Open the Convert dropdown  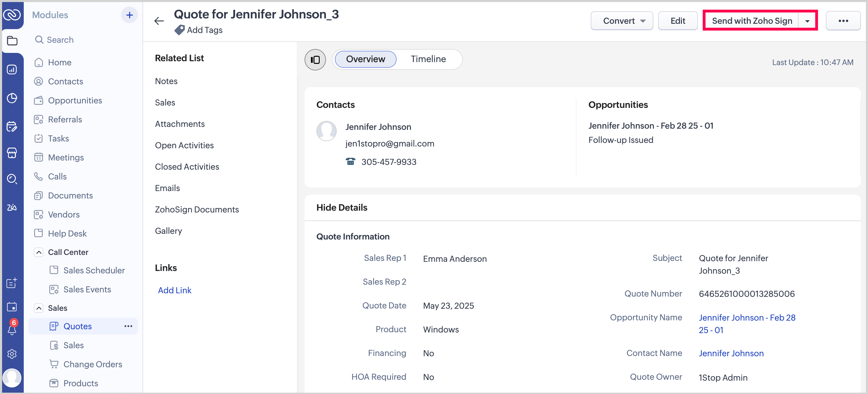point(622,21)
